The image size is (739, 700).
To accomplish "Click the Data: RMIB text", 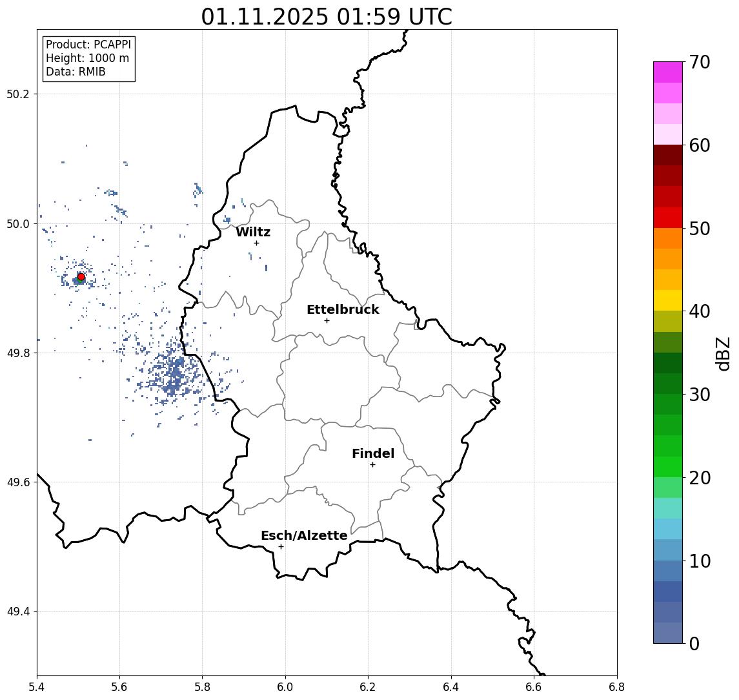I will [76, 72].
